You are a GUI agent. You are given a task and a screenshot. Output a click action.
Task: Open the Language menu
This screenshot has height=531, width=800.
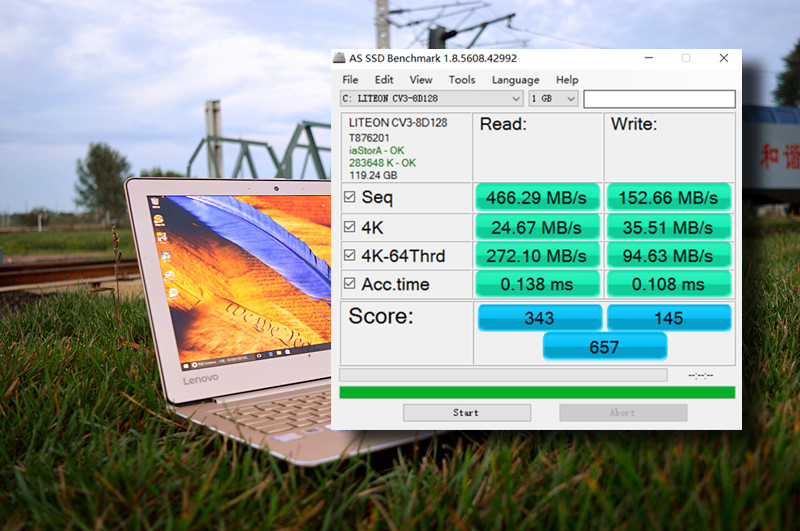point(515,80)
